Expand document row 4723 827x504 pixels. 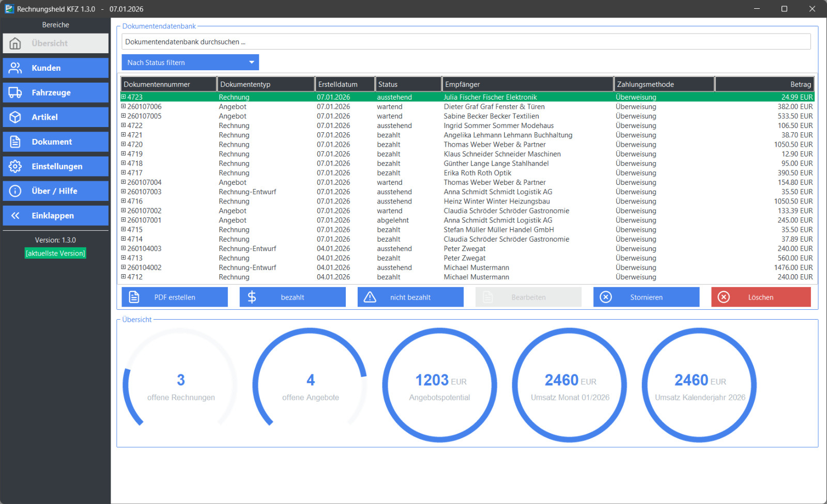point(124,97)
